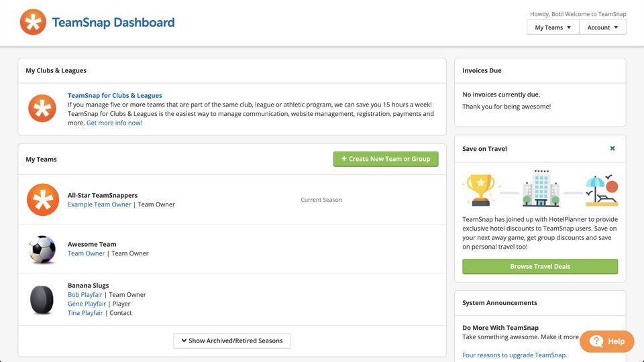Open the All-Star TeamSnappers team logo
The image size is (644, 362).
(x=43, y=200)
